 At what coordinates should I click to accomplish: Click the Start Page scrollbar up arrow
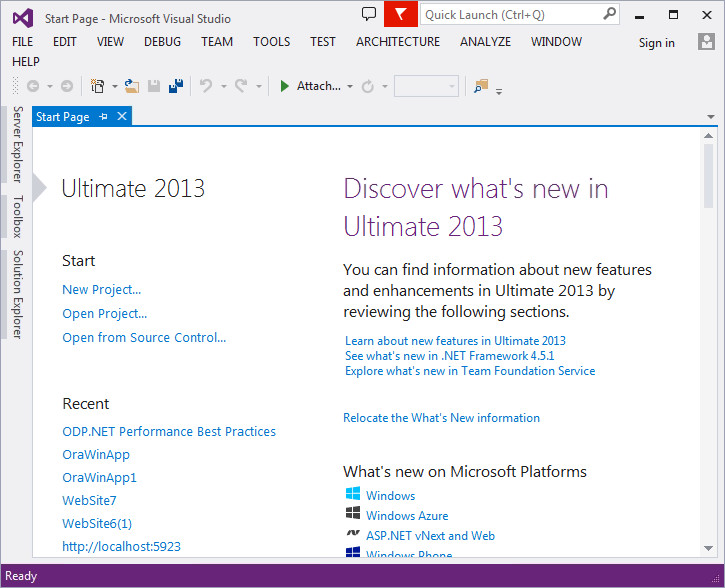pyautogui.click(x=708, y=135)
